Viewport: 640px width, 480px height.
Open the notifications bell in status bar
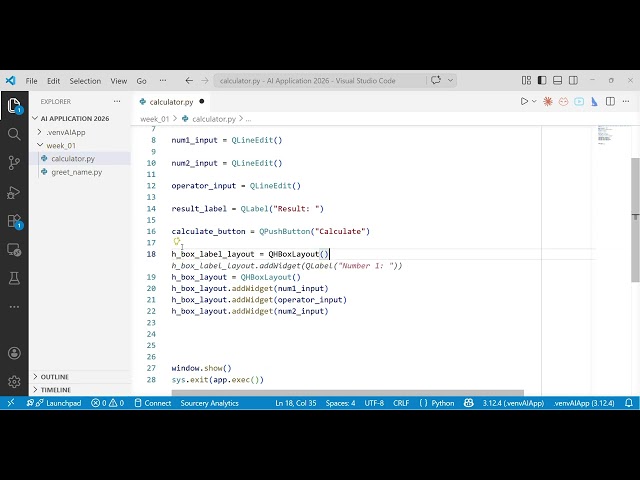[629, 403]
